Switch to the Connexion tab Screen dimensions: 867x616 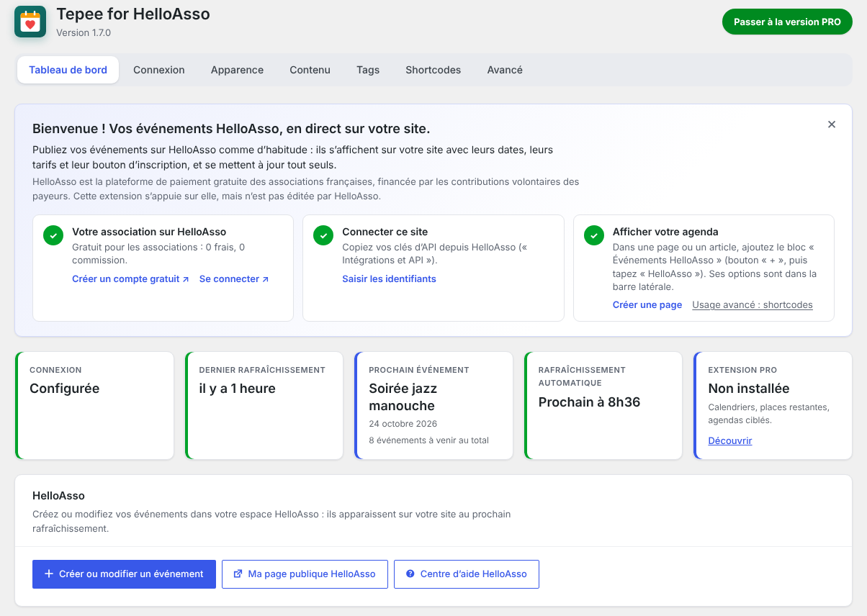[159, 70]
